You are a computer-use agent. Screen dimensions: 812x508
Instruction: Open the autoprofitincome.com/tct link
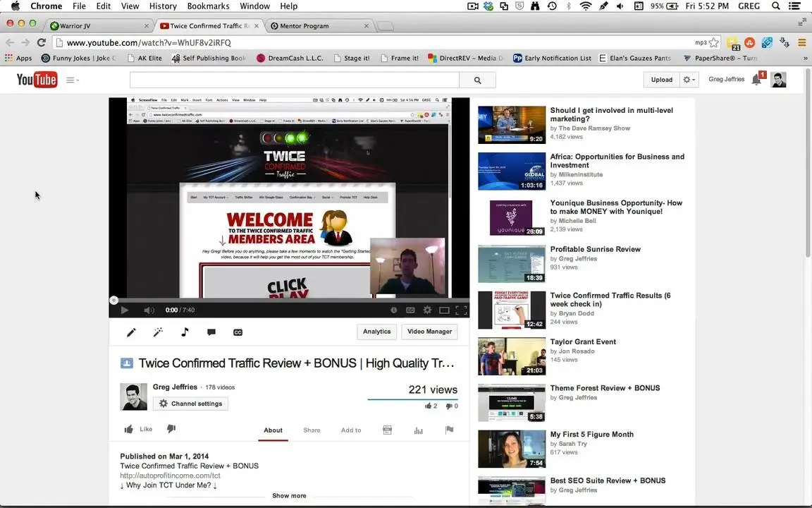coord(170,476)
